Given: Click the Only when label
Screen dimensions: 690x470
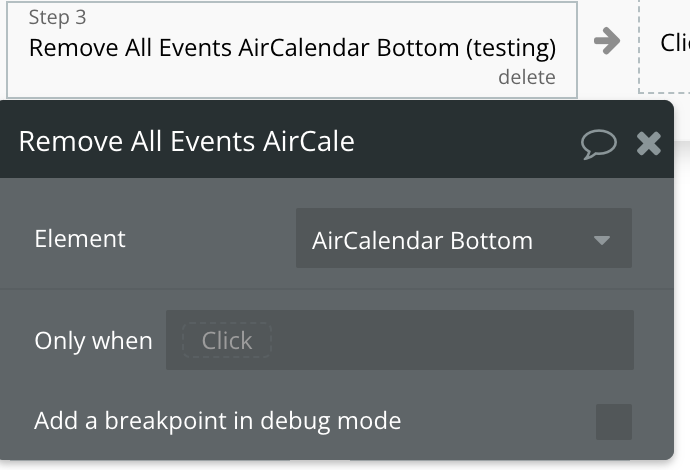Looking at the screenshot, I should click(x=93, y=341).
